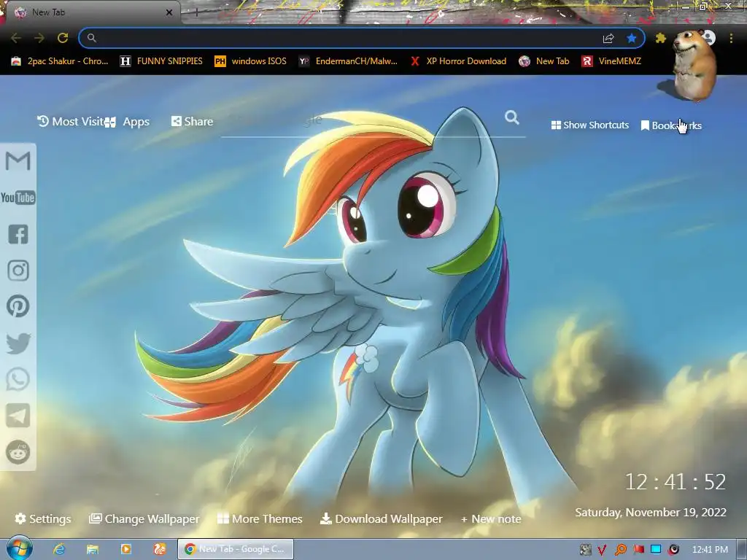Open the EndermanCH/Malw... bookmark

pos(348,61)
